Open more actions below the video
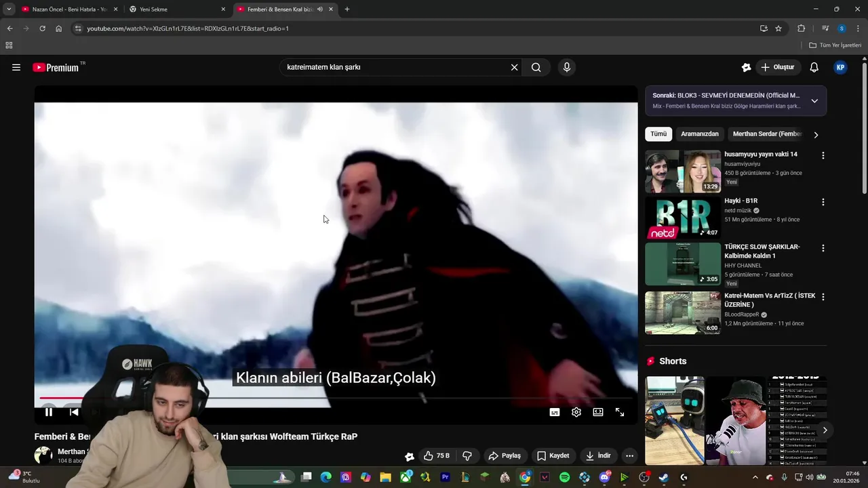 630,456
